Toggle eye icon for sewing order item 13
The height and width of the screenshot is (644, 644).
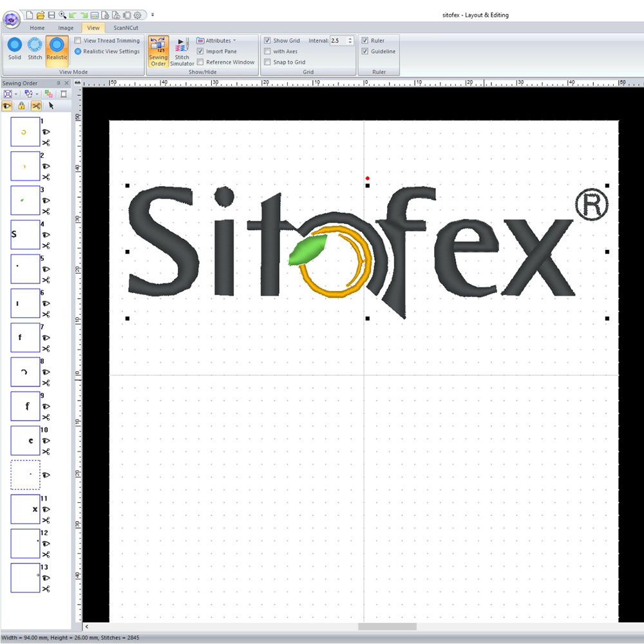(46, 578)
